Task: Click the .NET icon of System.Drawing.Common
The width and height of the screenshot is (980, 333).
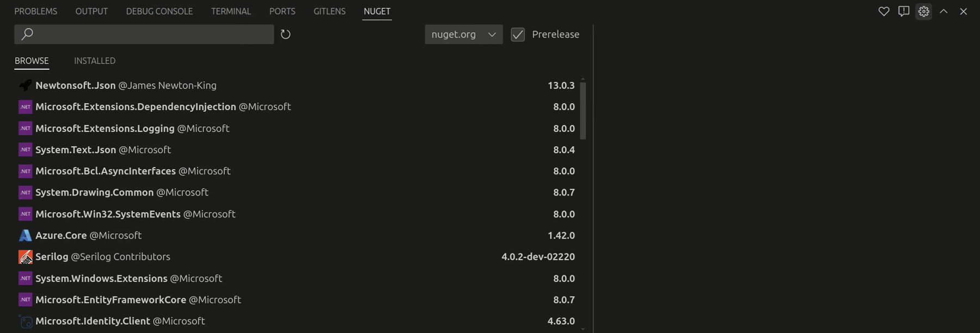Action: pos(25,192)
